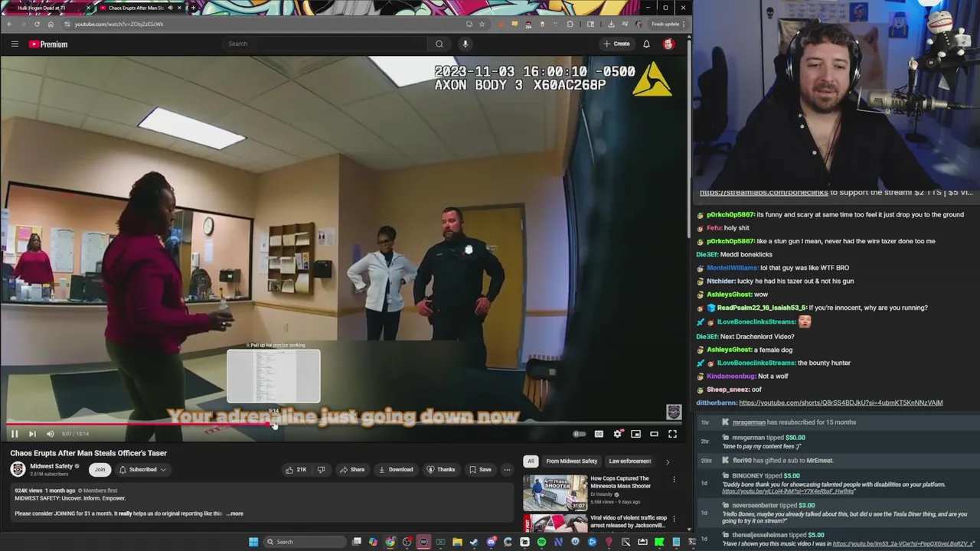
Task: Open dithorbarnn's YouTube shorts link in chat
Action: (841, 403)
